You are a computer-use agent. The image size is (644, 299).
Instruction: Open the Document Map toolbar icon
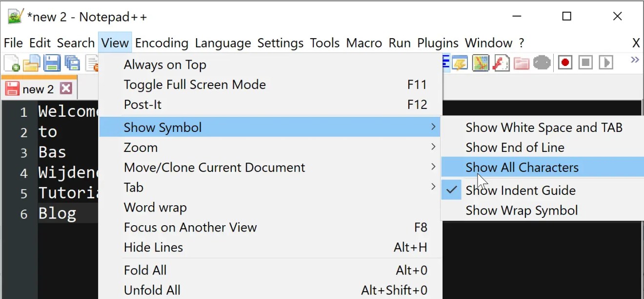tap(481, 63)
